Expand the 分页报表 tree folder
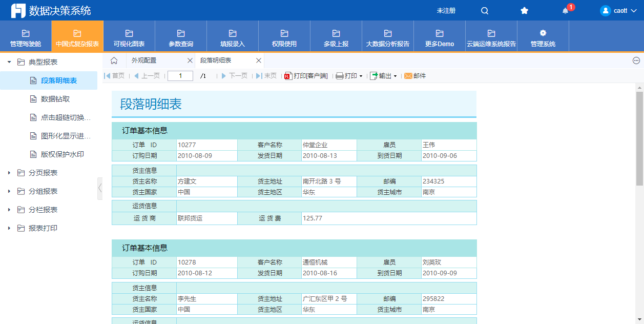644x324 pixels. pyautogui.click(x=9, y=173)
